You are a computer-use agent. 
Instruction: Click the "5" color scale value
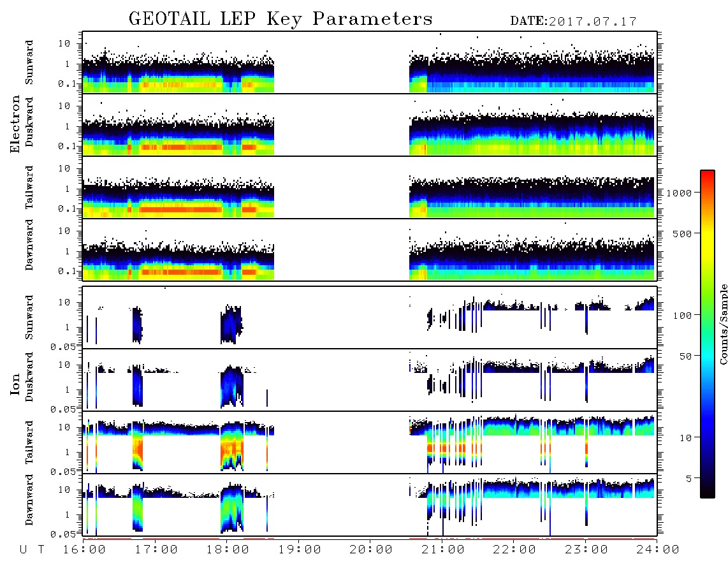pos(688,478)
